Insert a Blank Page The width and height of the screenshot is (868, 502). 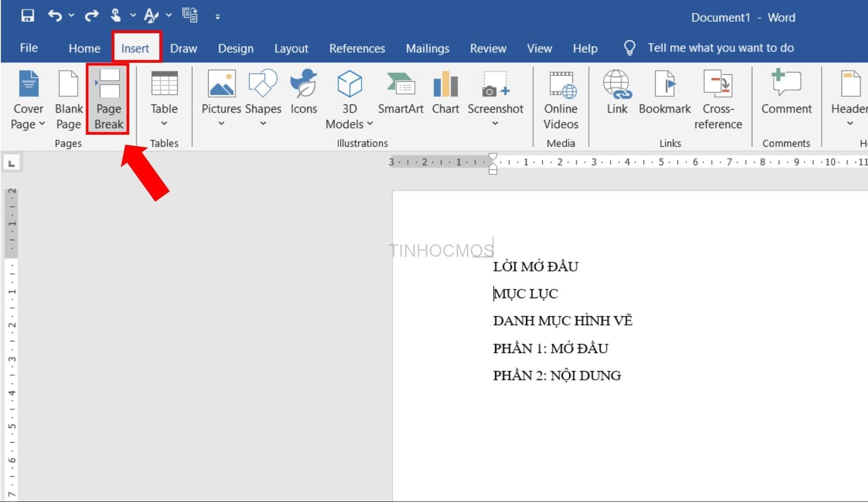click(x=69, y=100)
